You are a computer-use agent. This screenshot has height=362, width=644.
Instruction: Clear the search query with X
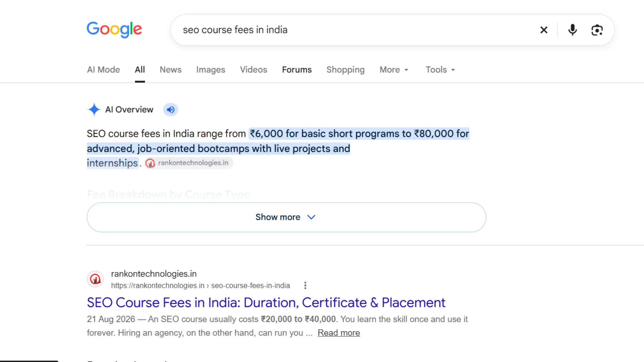544,30
